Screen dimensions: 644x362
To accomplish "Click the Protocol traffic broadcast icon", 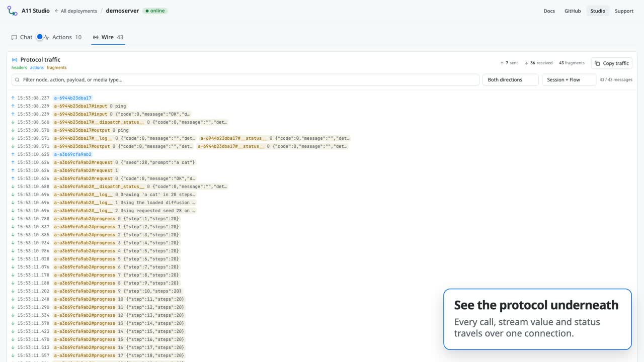I will 15,60.
